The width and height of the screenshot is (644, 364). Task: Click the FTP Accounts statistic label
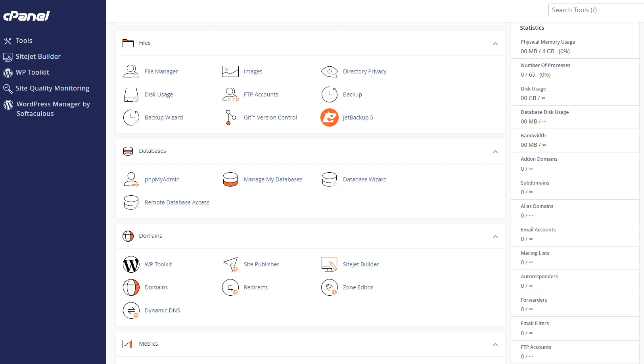tap(536, 347)
